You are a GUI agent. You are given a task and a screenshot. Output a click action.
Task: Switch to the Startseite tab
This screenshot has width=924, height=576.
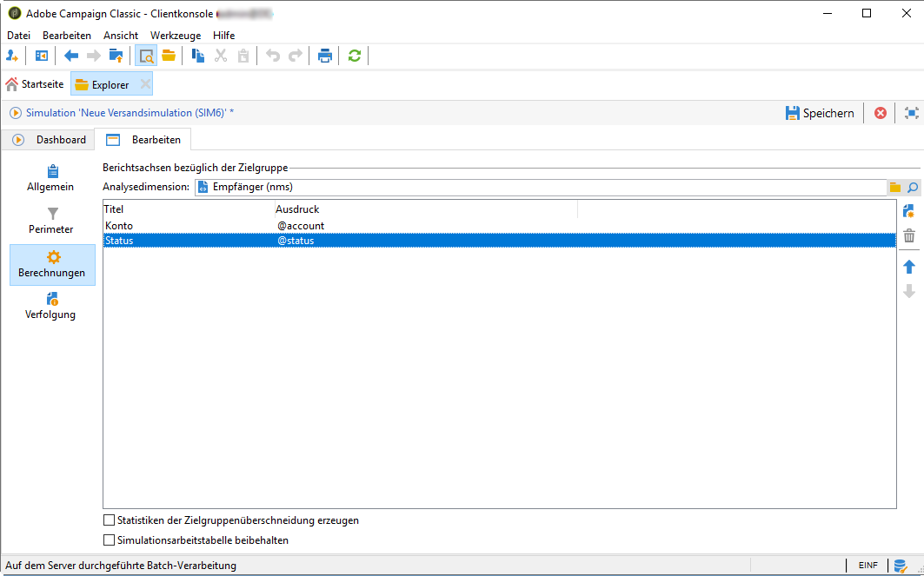(35, 84)
